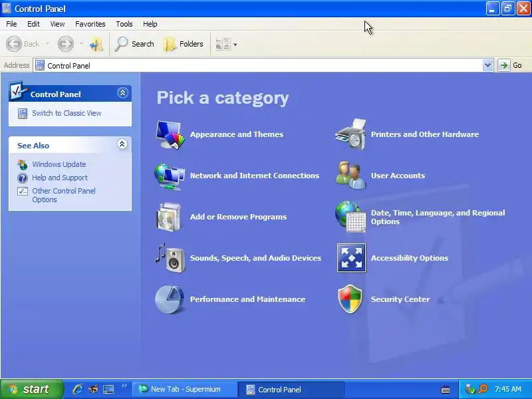Screen dimensions: 532x399
Task: Open the Sounds, Speech, and Audio speaker icon
Action: [x=171, y=258]
